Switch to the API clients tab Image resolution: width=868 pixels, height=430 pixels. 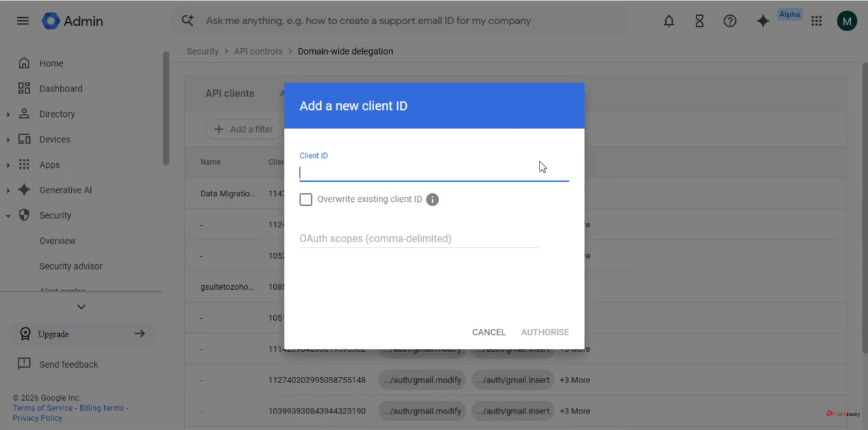[x=229, y=93]
